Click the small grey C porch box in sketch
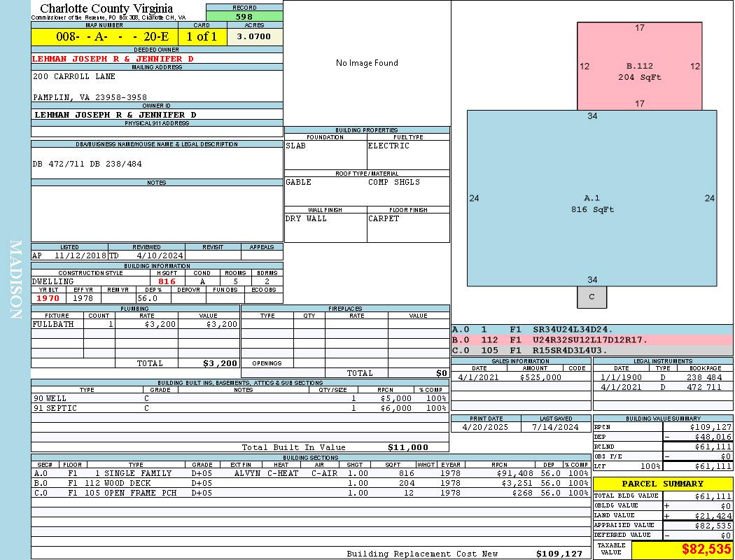Screen dimensions: 735x560 (591, 297)
